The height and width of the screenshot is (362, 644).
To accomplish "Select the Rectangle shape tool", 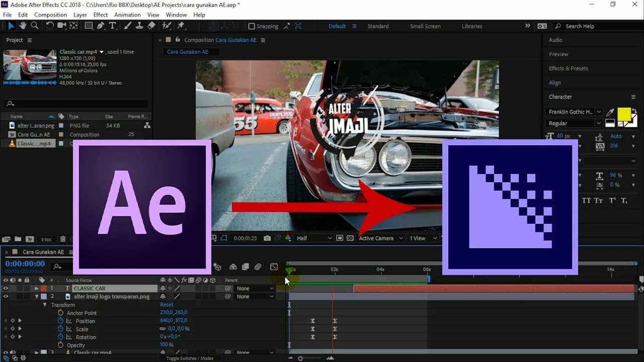I will [89, 26].
